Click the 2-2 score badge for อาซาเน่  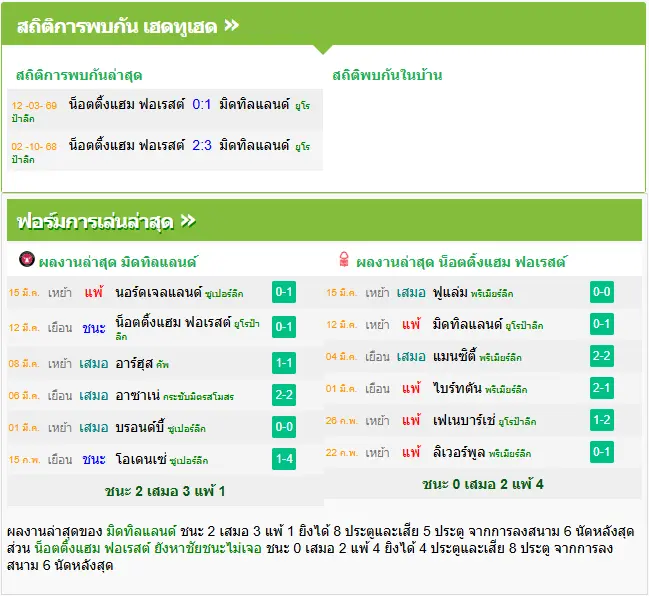[x=284, y=395]
